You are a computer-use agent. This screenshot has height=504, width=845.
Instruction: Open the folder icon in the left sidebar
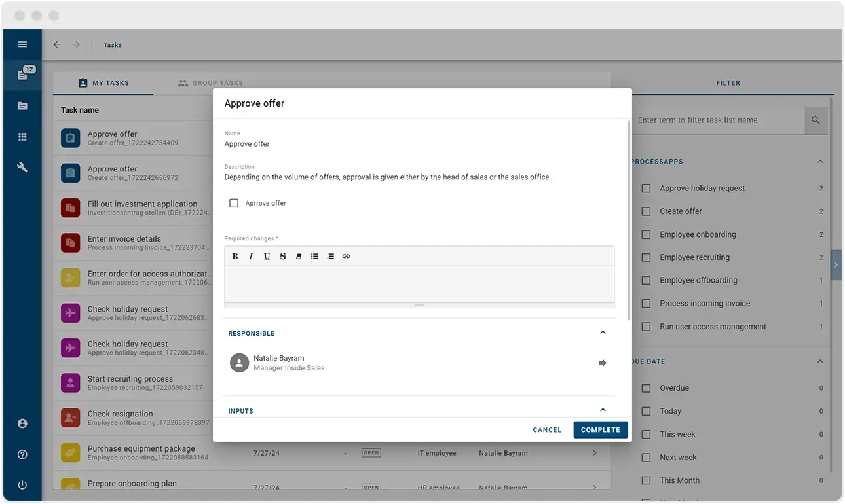(x=22, y=105)
